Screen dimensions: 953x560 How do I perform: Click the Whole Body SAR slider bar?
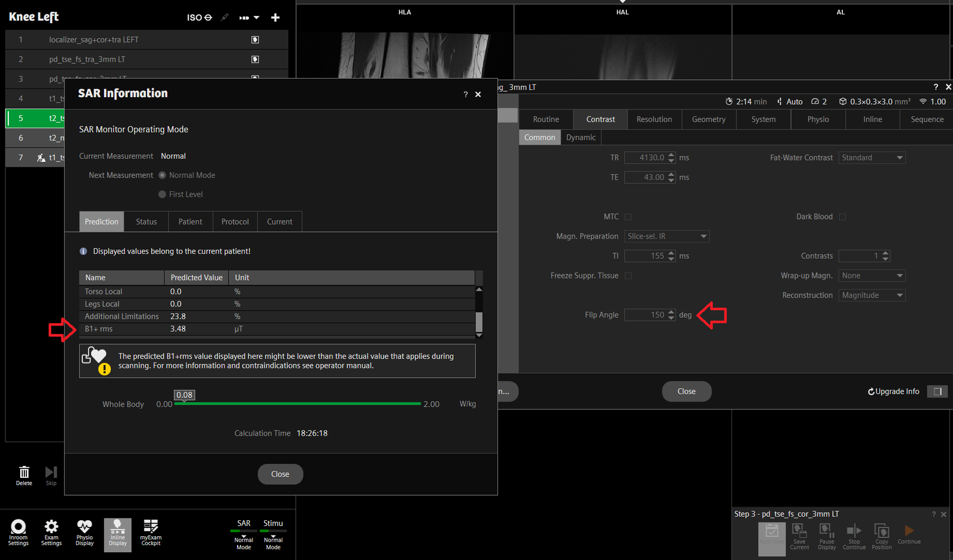point(298,403)
